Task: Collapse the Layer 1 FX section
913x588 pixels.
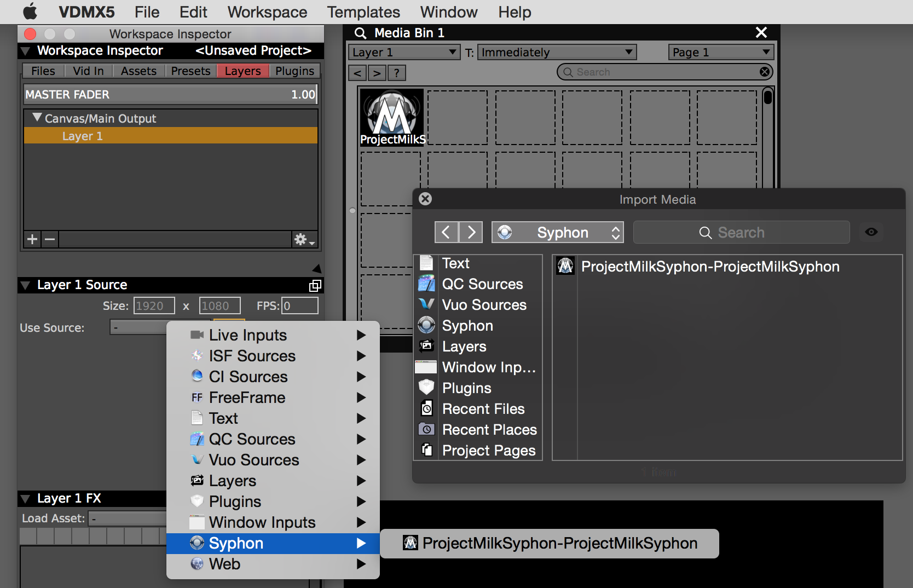Action: (25, 499)
